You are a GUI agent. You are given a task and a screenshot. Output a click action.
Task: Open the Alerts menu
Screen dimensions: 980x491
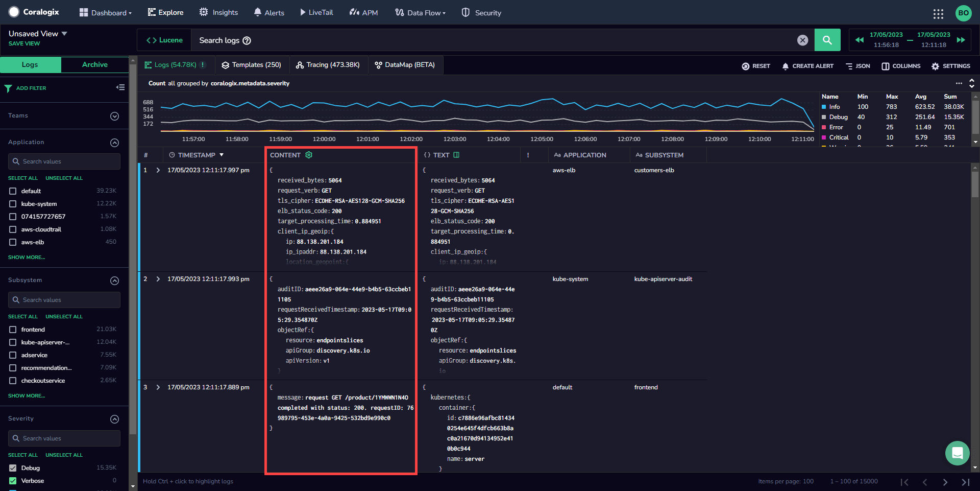click(x=269, y=12)
